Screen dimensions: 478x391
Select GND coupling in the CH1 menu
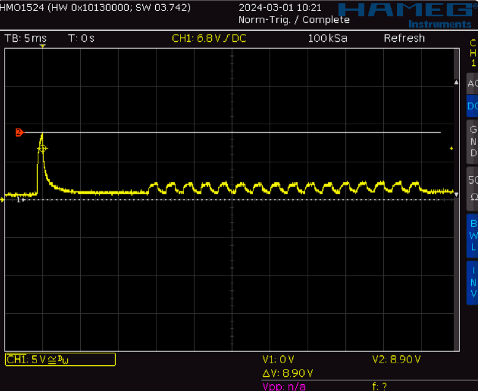pyautogui.click(x=472, y=142)
